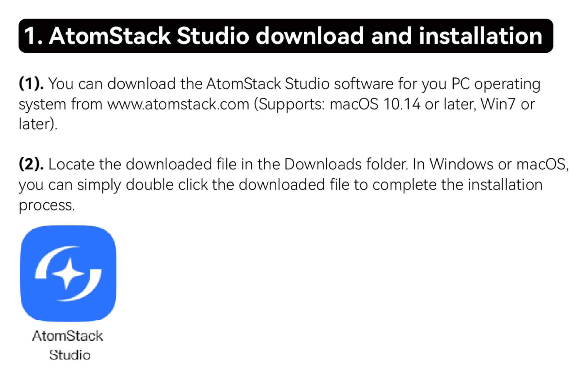Click the word "Downloads" in step two
The image size is (588, 383).
click(x=323, y=164)
